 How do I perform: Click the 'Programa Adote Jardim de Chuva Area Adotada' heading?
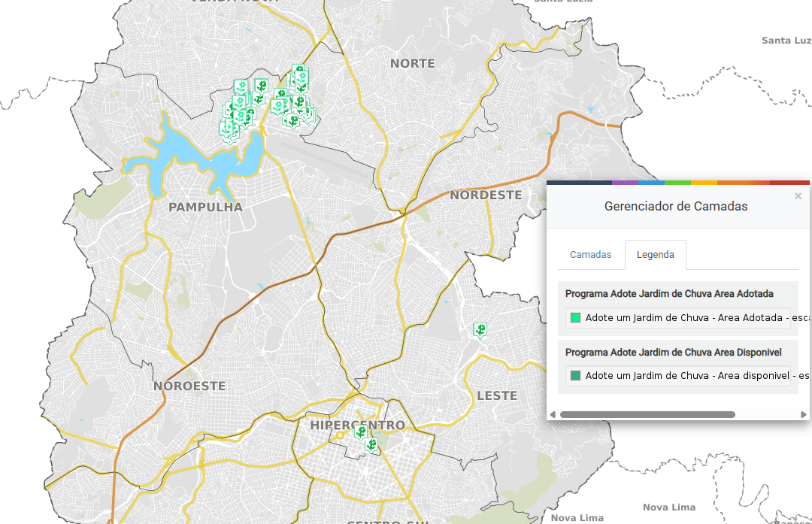669,294
